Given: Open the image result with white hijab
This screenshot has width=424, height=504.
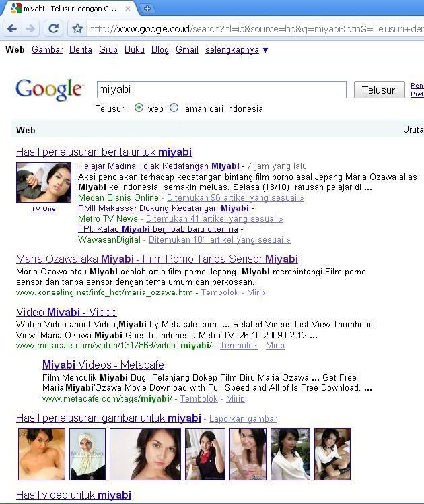Looking at the screenshot, I should point(87,454).
